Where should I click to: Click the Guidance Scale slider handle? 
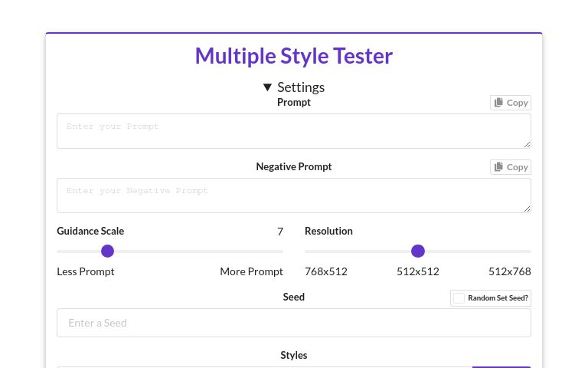pos(108,251)
